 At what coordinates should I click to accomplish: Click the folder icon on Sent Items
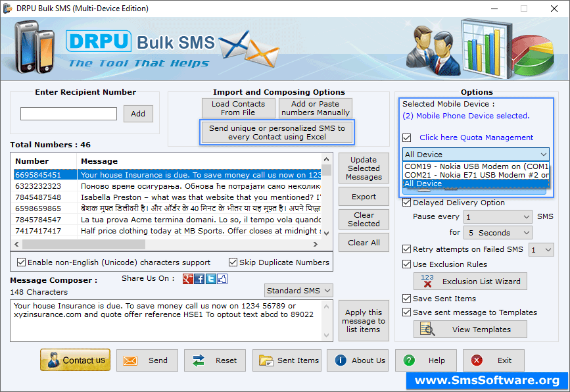pos(266,360)
